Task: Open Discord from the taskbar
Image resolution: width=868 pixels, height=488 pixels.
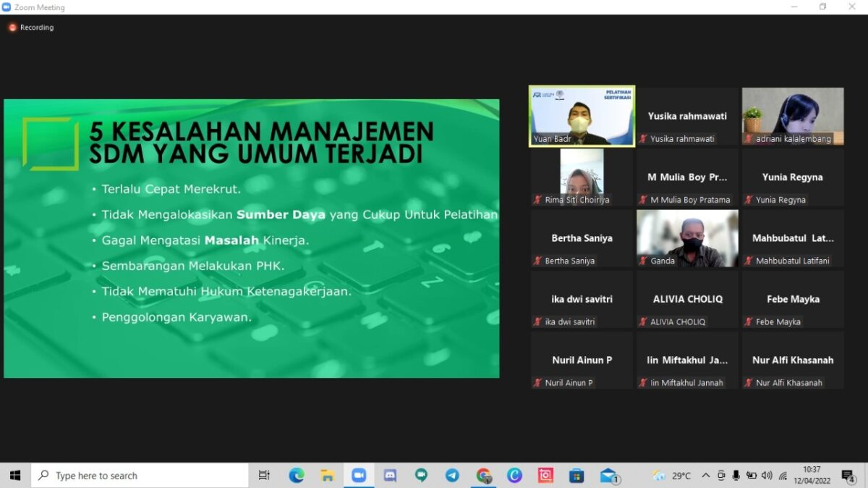Action: coord(390,476)
